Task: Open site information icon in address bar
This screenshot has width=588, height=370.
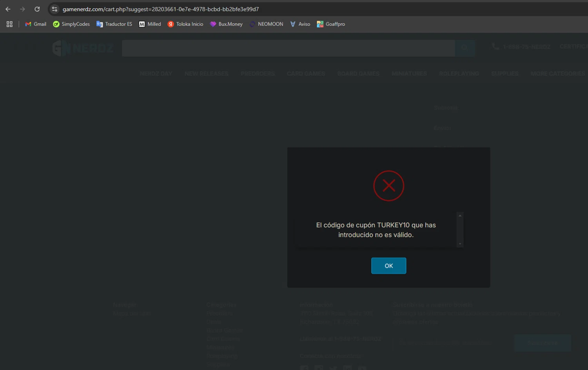Action: point(54,9)
